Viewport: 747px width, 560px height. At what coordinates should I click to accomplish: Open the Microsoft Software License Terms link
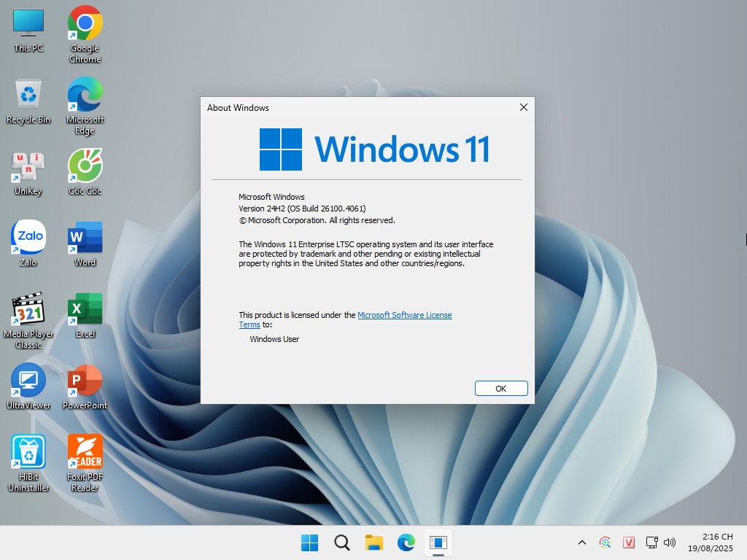[404, 315]
